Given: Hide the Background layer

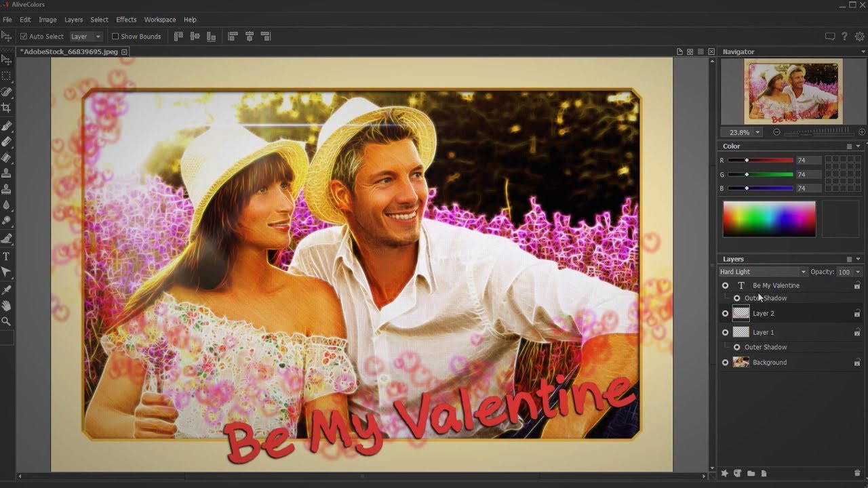Looking at the screenshot, I should click(725, 363).
